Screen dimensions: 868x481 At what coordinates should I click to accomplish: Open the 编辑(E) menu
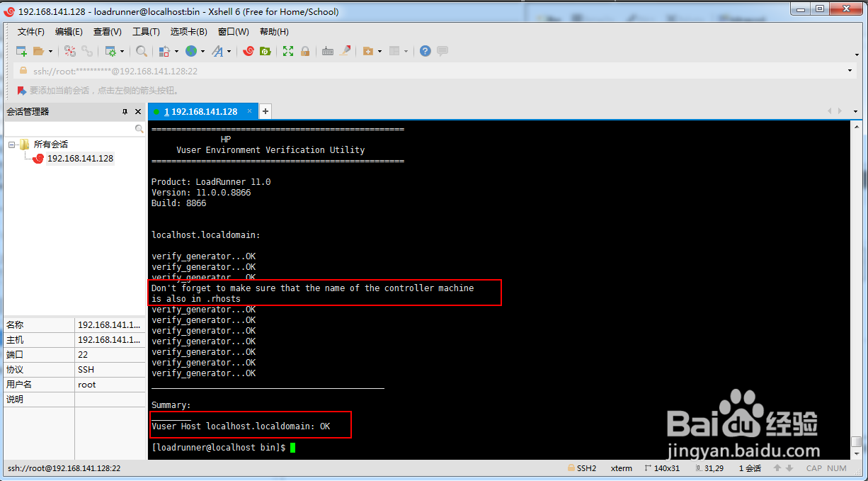[x=69, y=32]
